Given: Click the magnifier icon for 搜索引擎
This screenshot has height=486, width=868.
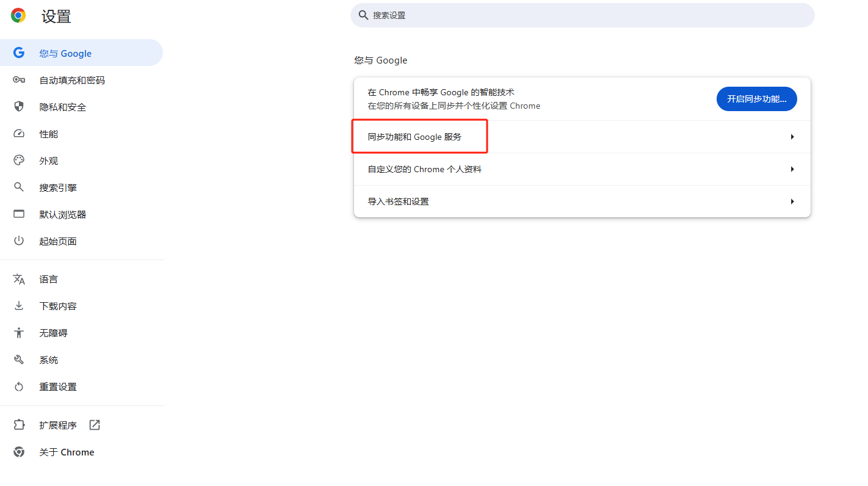Looking at the screenshot, I should 19,187.
